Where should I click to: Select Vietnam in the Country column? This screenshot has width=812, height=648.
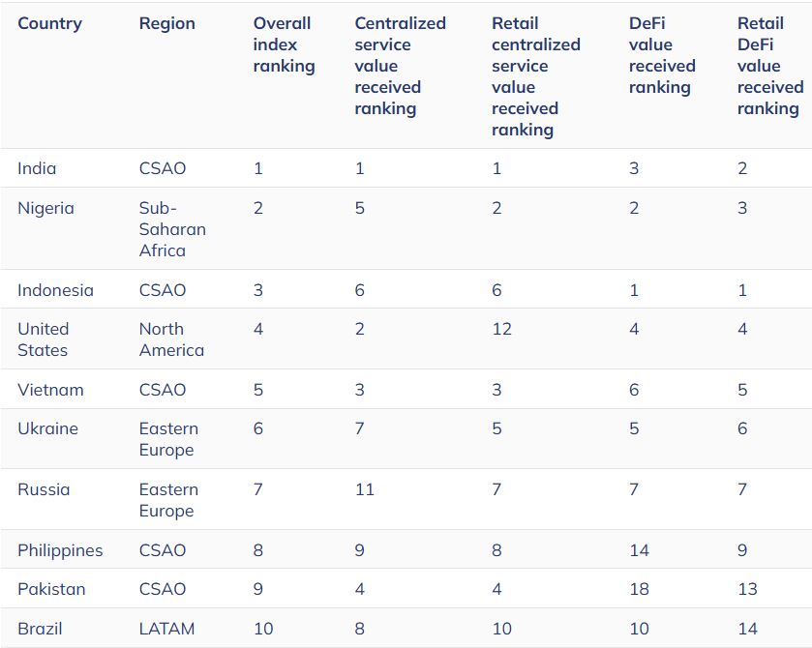[x=50, y=390]
